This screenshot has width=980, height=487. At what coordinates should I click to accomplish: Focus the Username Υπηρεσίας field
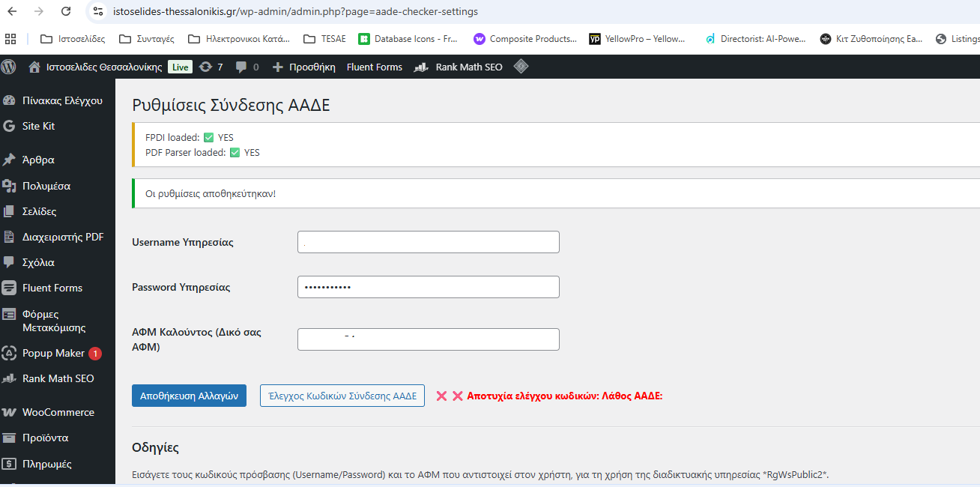tap(429, 242)
